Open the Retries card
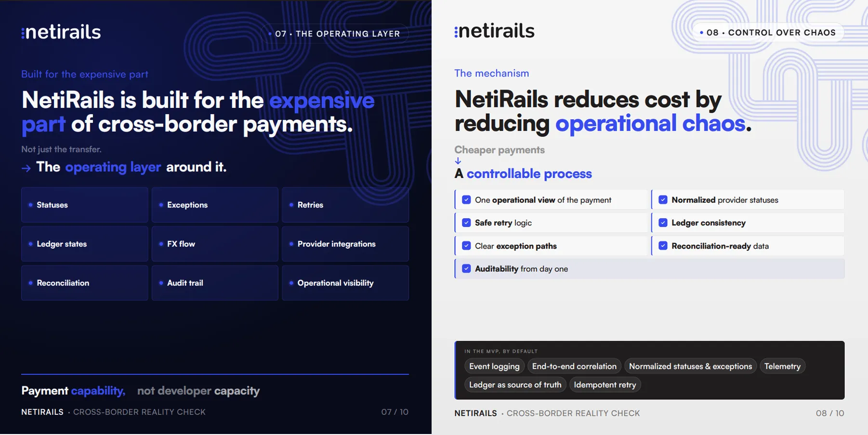The image size is (868, 435). (345, 205)
